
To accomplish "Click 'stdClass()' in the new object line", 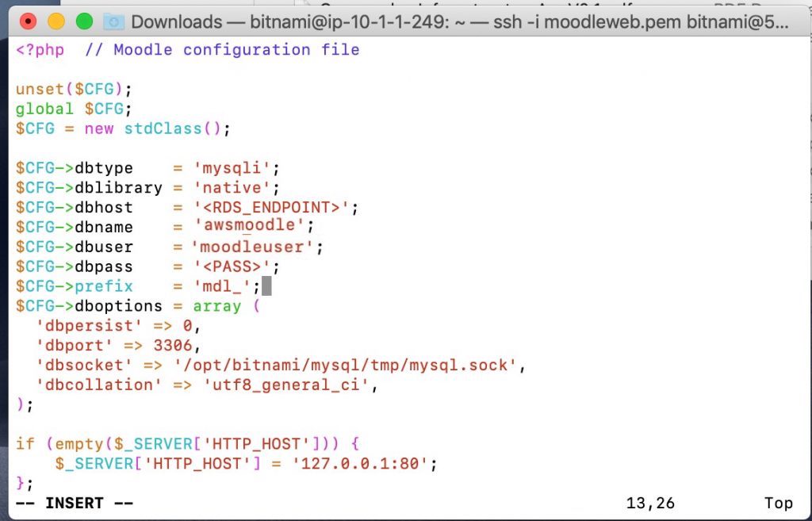I will pyautogui.click(x=172, y=128).
